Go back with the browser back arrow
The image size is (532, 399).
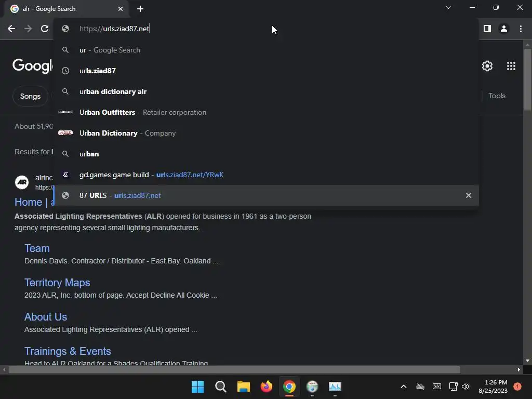pos(11,29)
